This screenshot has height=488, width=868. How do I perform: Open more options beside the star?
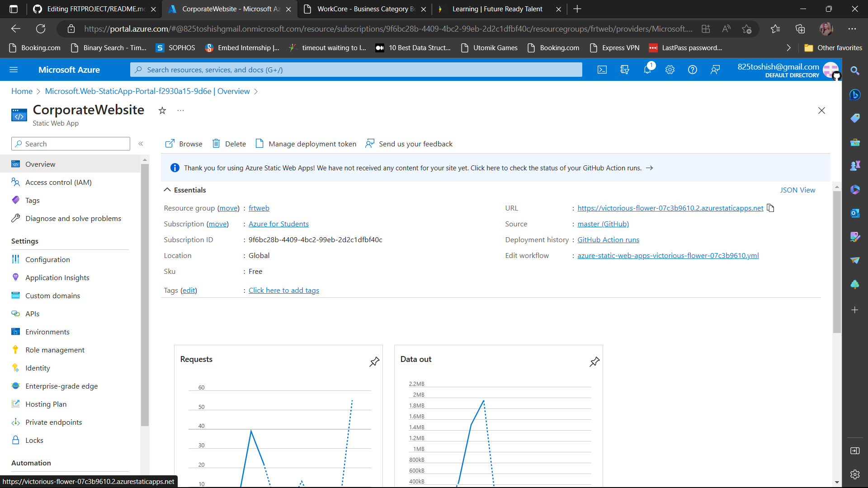coord(180,110)
